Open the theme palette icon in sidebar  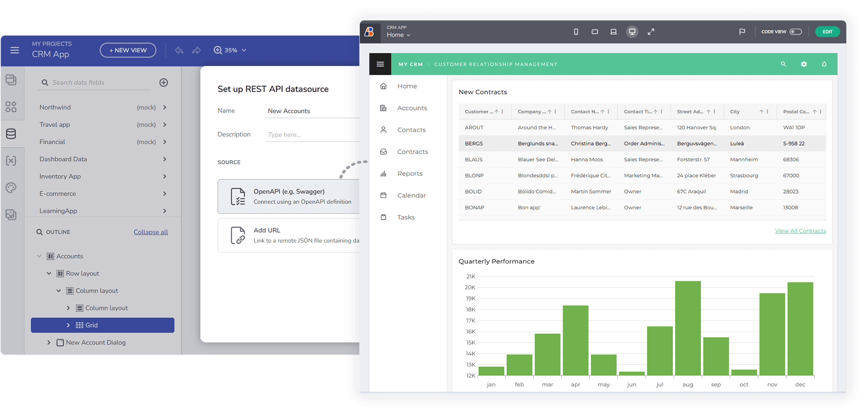(x=11, y=188)
